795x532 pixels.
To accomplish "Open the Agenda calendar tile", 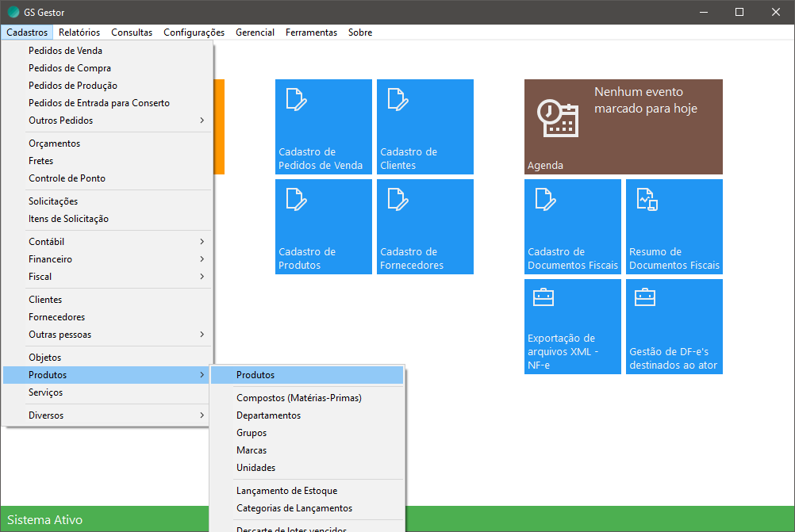I will pos(623,127).
